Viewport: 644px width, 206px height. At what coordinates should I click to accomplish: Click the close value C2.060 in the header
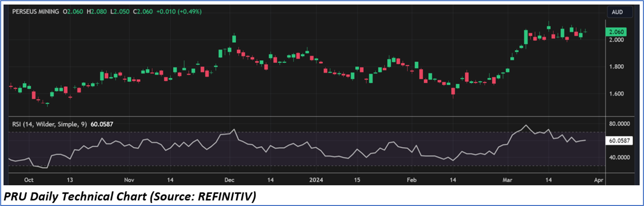[136, 10]
